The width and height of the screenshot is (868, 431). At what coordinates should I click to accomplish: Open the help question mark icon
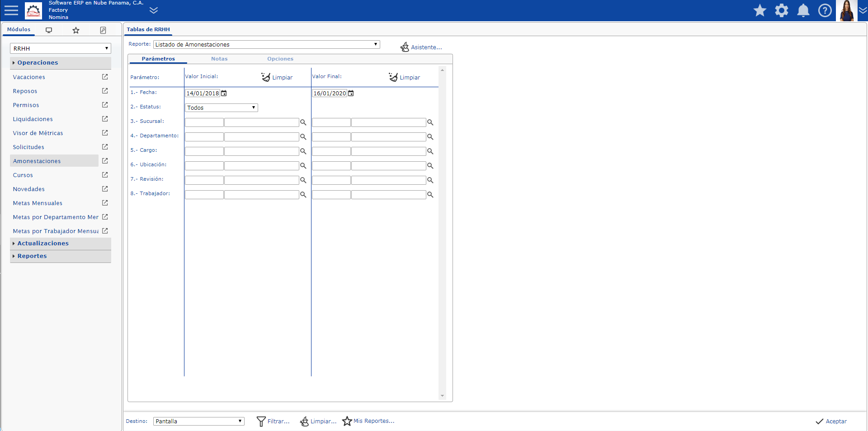coord(825,10)
